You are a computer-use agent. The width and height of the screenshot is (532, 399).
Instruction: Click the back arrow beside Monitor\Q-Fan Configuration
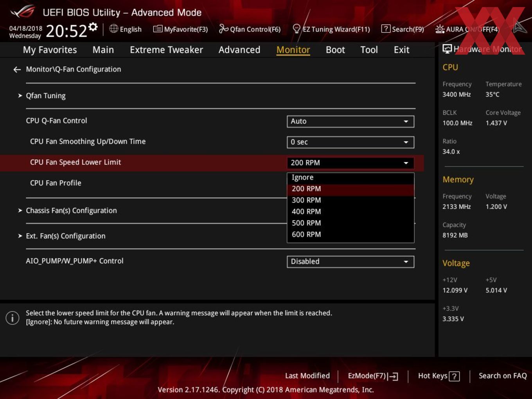pyautogui.click(x=17, y=70)
